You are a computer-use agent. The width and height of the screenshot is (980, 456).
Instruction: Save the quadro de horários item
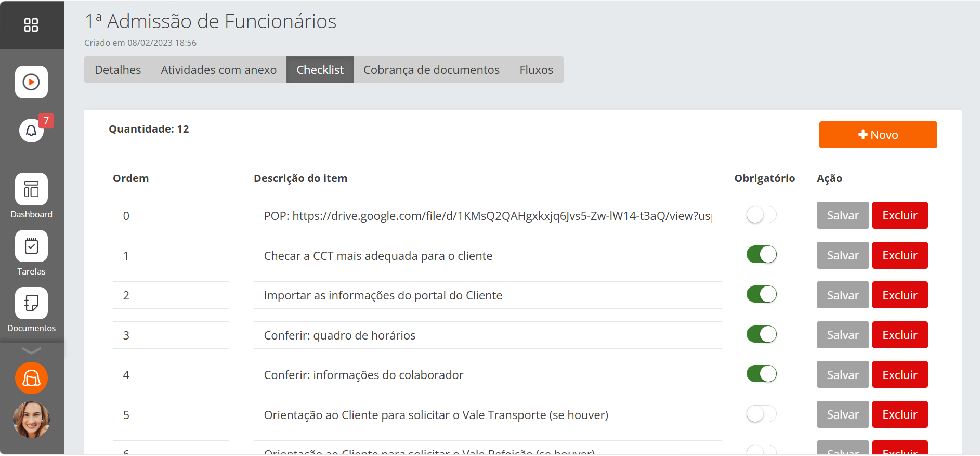click(x=843, y=335)
